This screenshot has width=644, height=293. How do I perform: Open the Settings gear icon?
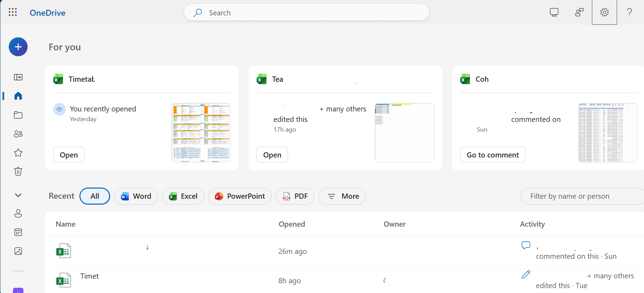click(604, 13)
